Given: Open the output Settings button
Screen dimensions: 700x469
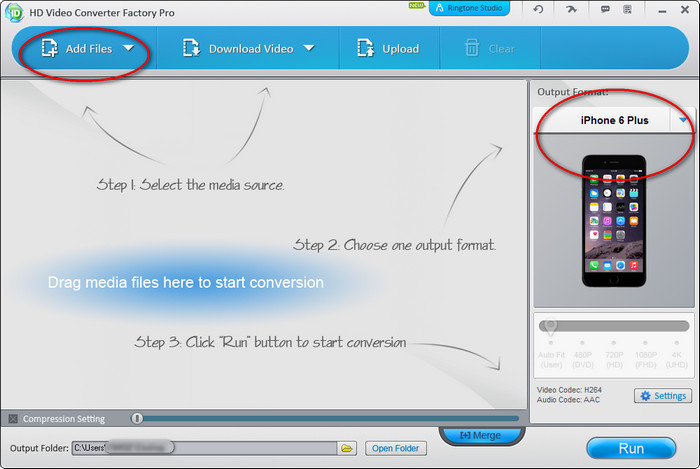Looking at the screenshot, I should tap(663, 396).
